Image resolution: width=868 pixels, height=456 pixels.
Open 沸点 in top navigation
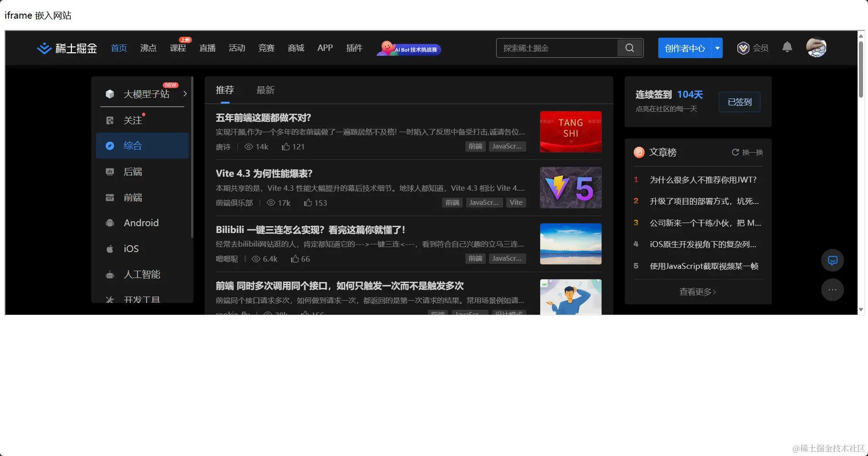pos(148,48)
